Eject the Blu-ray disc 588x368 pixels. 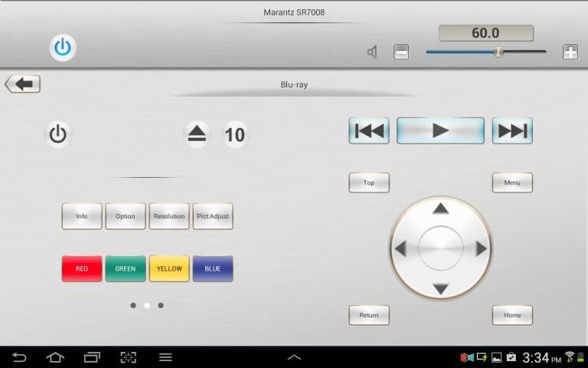(198, 135)
